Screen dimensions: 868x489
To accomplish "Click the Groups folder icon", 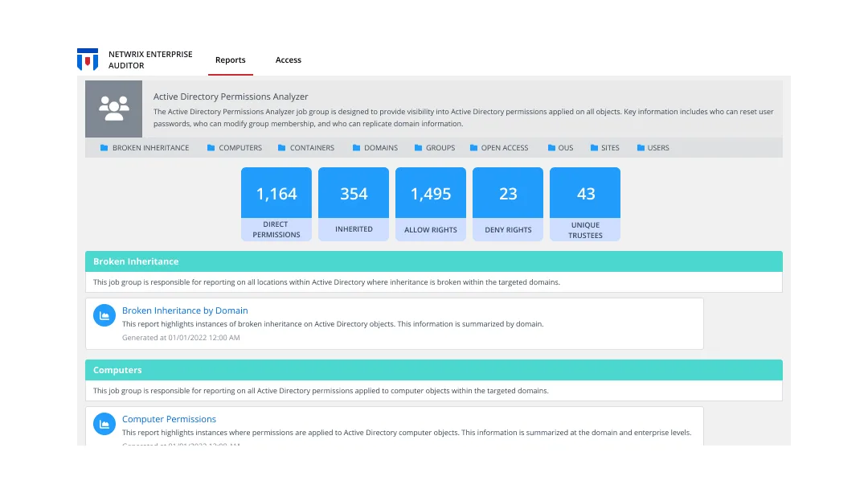I will click(x=419, y=148).
